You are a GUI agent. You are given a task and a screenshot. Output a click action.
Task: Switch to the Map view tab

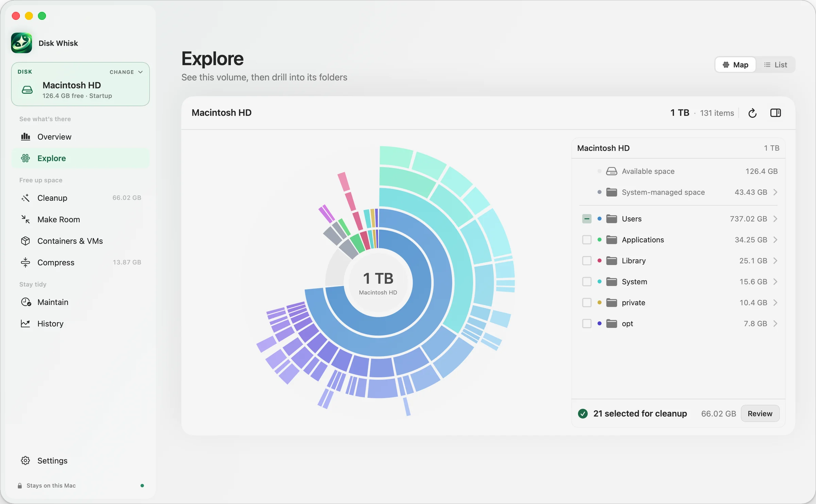(x=735, y=65)
